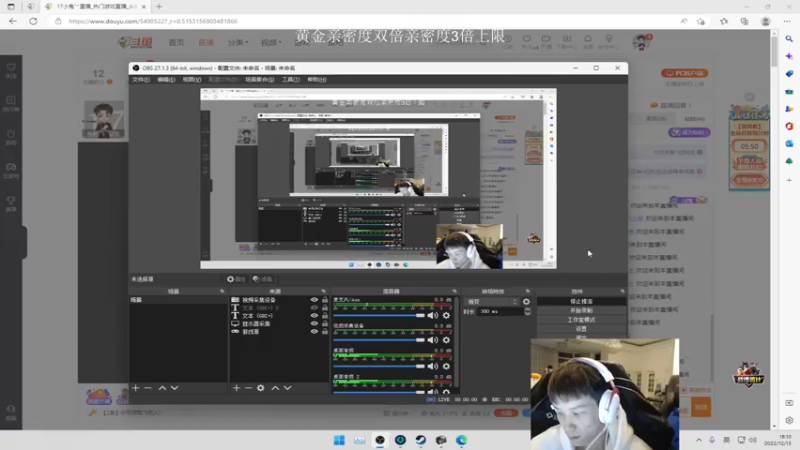
Task: Click the 停止推流 stop streaming button
Action: [581, 302]
